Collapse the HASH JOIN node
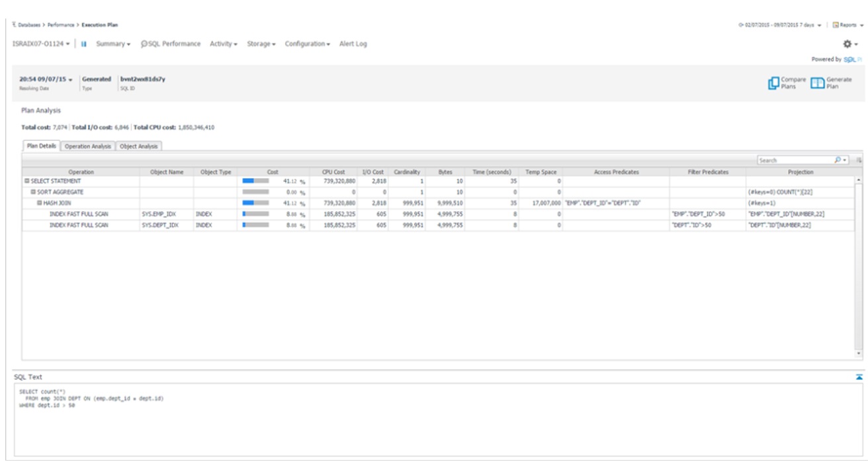This screenshot has width=868, height=462. (x=39, y=203)
